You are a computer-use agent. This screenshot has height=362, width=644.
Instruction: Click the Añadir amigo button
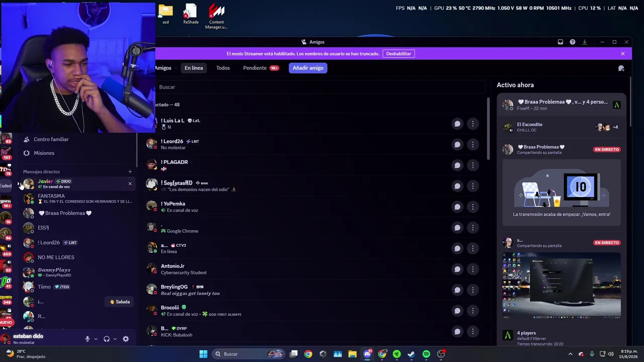308,68
